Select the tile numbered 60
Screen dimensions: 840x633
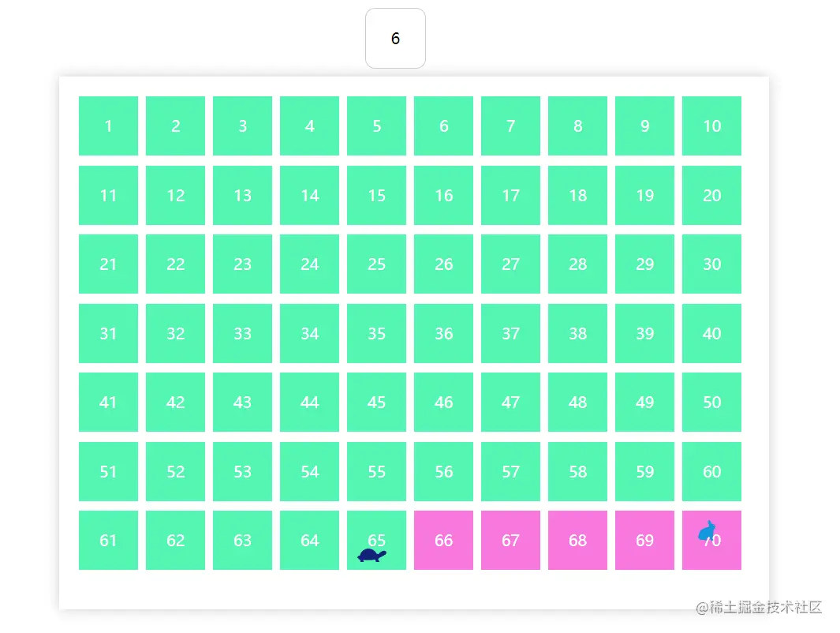(711, 471)
